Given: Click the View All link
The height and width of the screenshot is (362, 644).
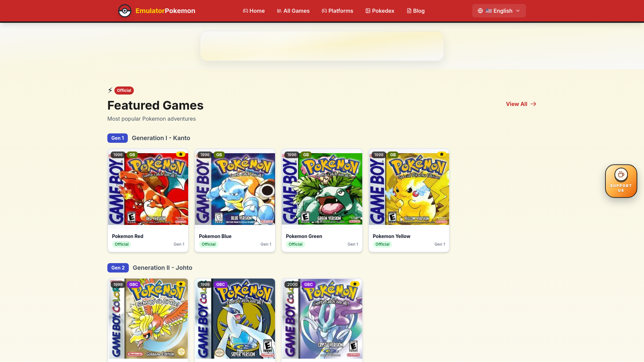Looking at the screenshot, I should (x=521, y=104).
